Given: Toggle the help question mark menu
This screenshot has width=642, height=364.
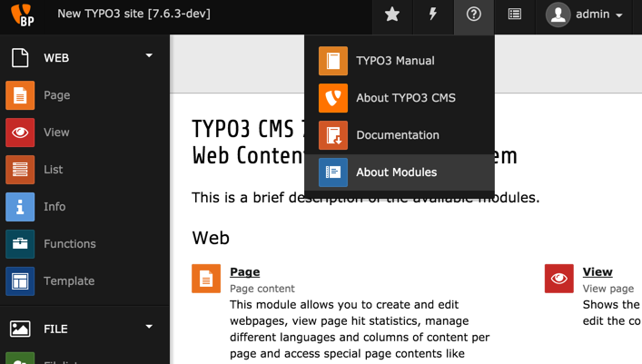Looking at the screenshot, I should click(474, 15).
